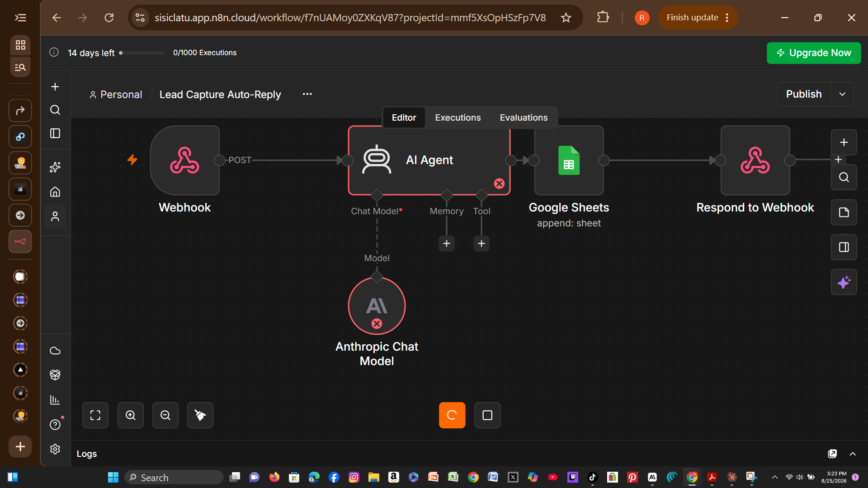The width and height of the screenshot is (868, 488).
Task: Open the n8n sidebar search
Action: (x=55, y=110)
